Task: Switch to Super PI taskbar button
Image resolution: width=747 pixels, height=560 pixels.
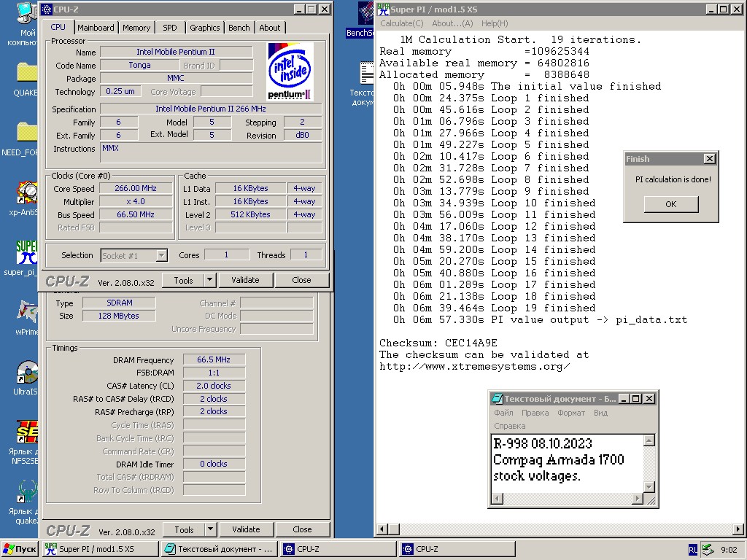Action: 100,549
